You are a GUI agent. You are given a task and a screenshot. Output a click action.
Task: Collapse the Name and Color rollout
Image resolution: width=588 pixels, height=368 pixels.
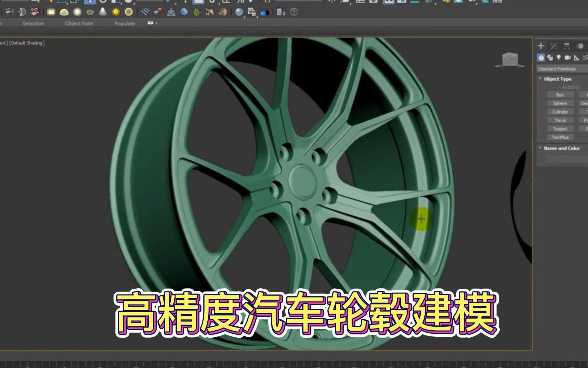[x=540, y=148]
